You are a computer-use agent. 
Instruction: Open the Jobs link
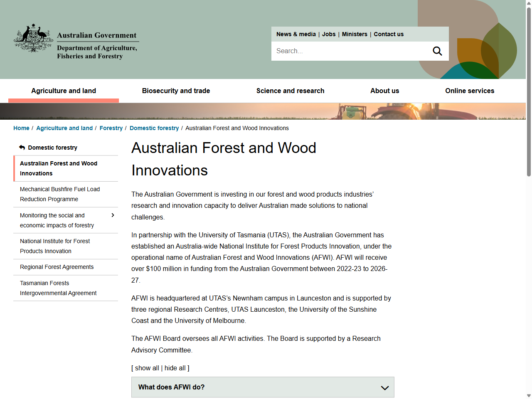tap(329, 34)
